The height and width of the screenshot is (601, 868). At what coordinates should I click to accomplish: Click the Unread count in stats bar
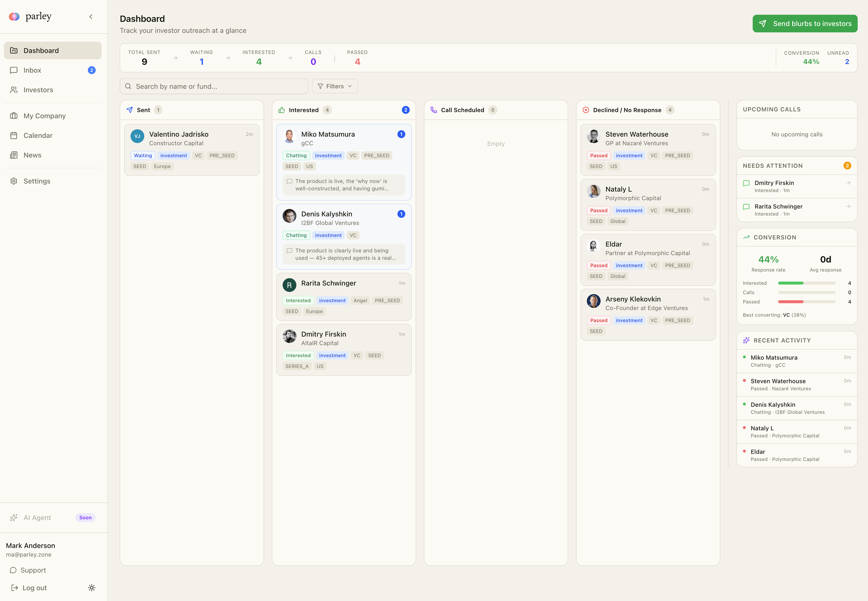(847, 62)
